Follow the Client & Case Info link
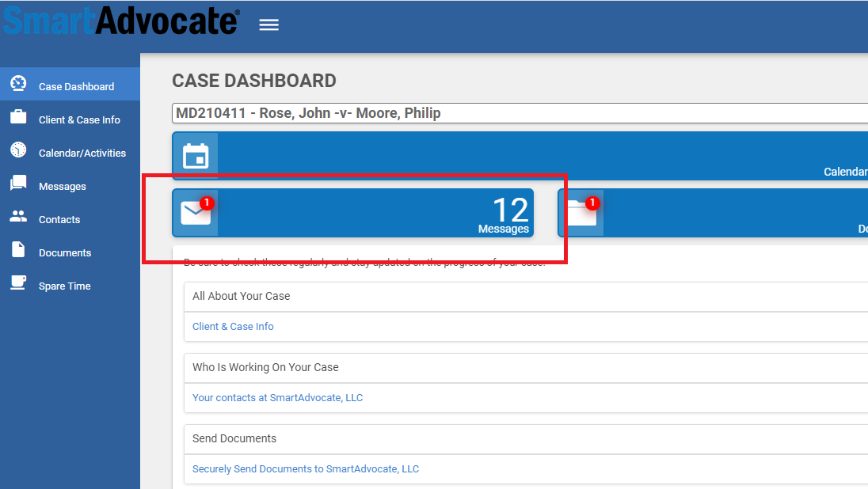Screen dimensions: 868x489 point(233,326)
